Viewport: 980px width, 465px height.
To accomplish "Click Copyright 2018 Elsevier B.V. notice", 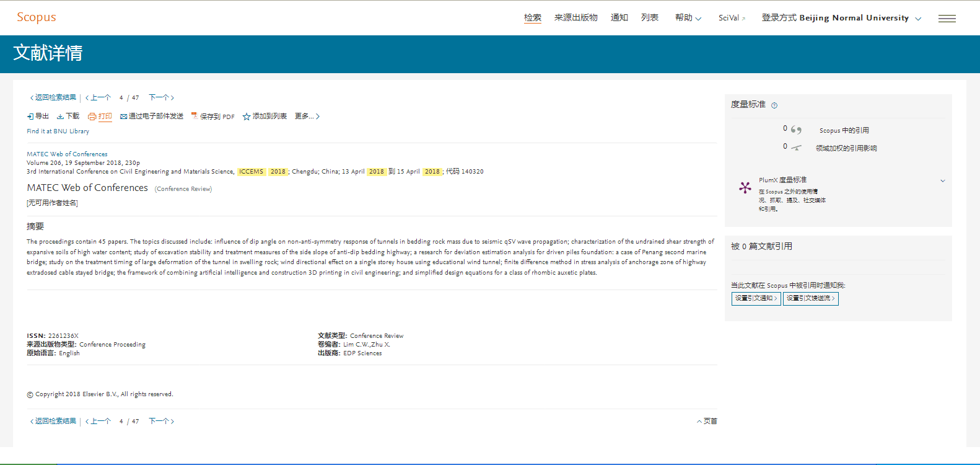I will (100, 394).
